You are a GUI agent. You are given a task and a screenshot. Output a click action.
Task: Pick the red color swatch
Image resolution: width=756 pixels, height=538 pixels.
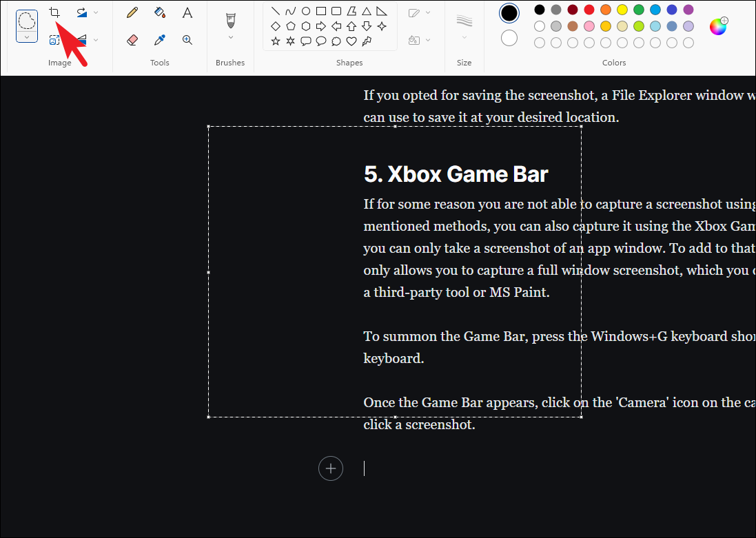[589, 10]
